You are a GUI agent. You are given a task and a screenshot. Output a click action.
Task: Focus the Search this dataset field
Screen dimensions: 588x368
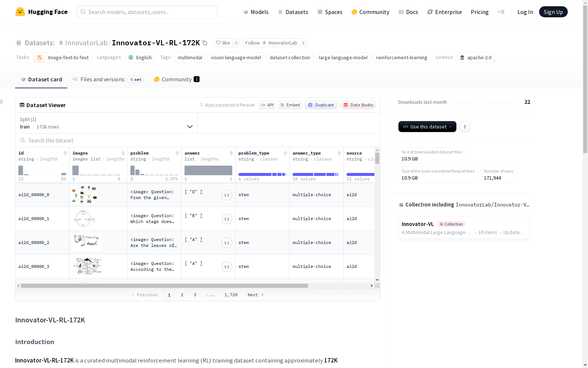coord(198,141)
